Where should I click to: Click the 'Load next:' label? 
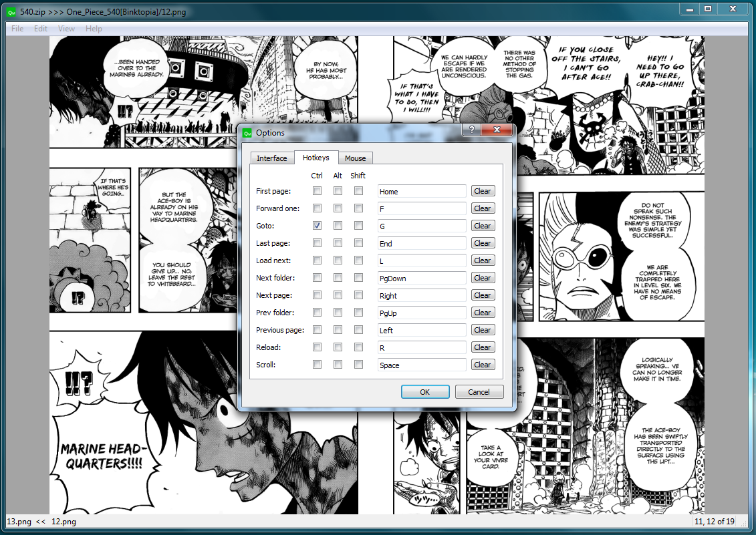click(273, 260)
